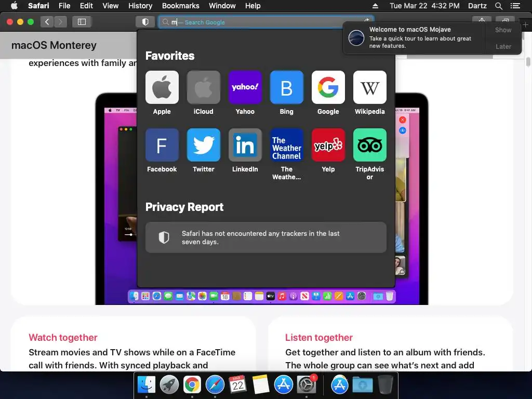Image resolution: width=532 pixels, height=399 pixels.
Task: Open the Twitter favorite
Action: point(203,145)
